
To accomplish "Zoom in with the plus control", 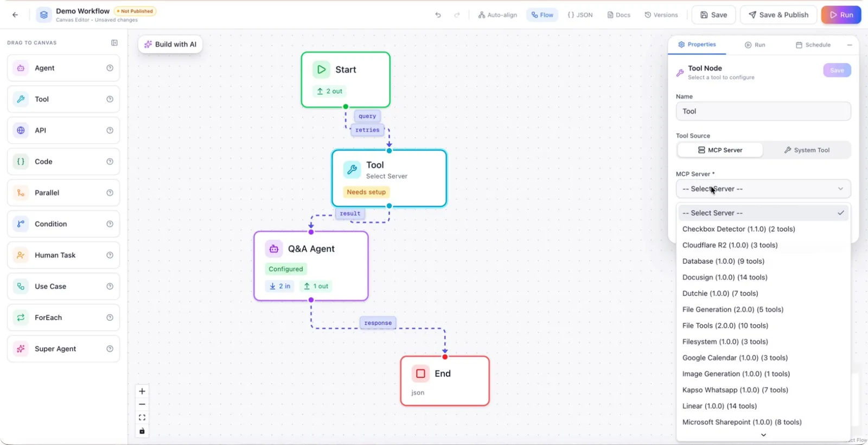I will click(x=142, y=391).
